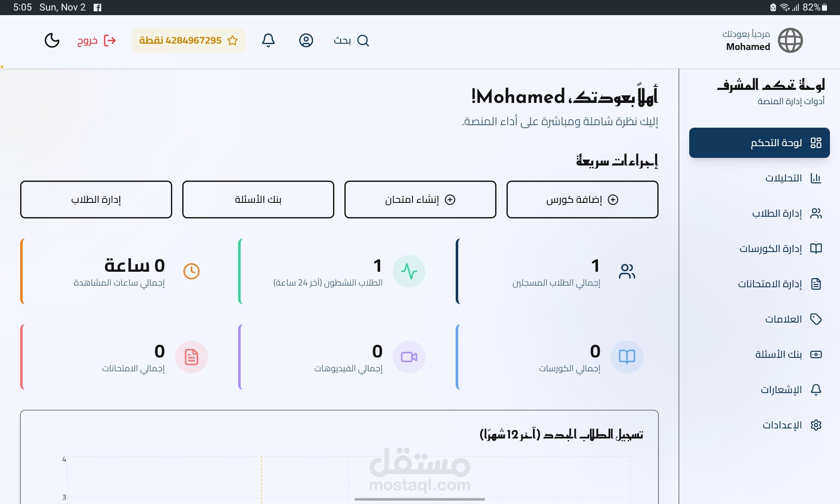This screenshot has height=504, width=840.
Task: Click the خروج logout button
Action: 96,40
